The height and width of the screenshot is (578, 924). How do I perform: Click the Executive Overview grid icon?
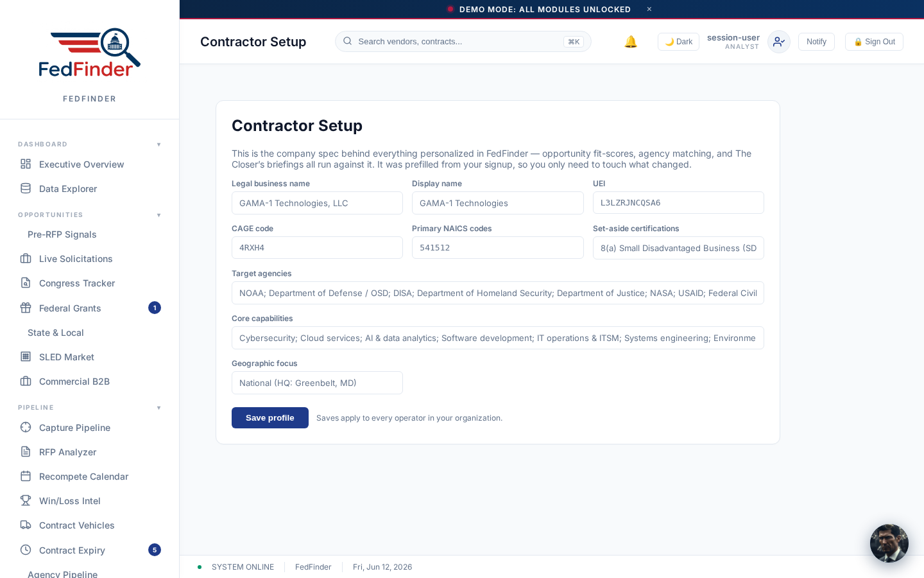click(26, 164)
